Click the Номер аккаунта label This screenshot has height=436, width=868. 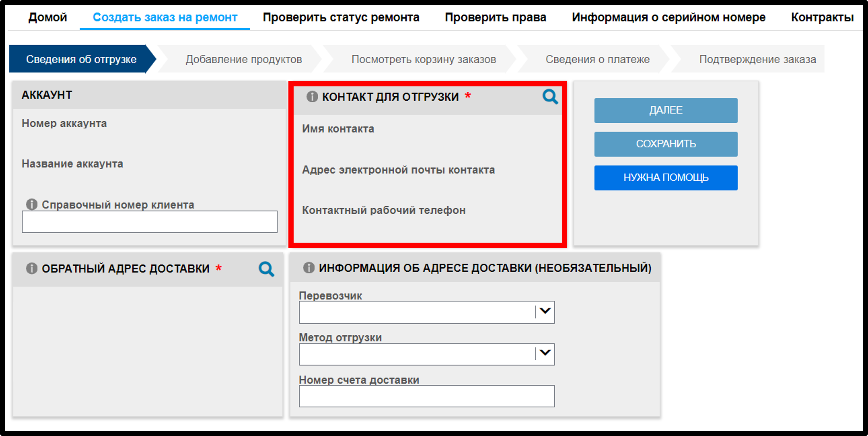64,123
